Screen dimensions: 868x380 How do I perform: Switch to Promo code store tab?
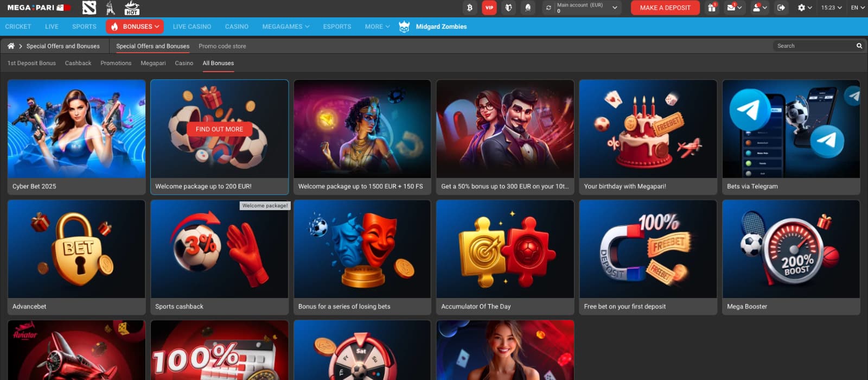[222, 46]
